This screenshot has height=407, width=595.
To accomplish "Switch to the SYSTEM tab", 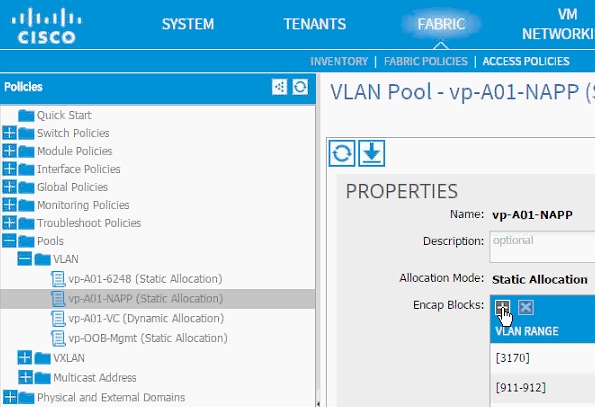I will 188,24.
